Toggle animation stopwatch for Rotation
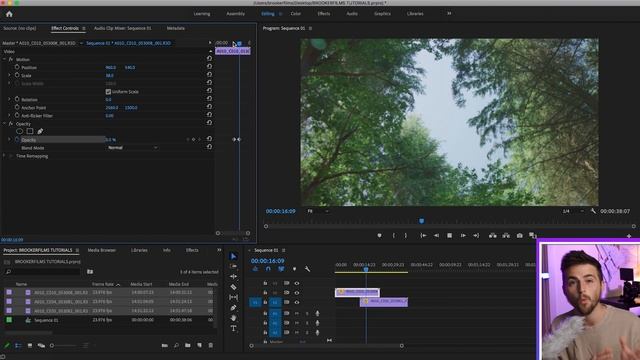This screenshot has width=640, height=360. pos(17,99)
